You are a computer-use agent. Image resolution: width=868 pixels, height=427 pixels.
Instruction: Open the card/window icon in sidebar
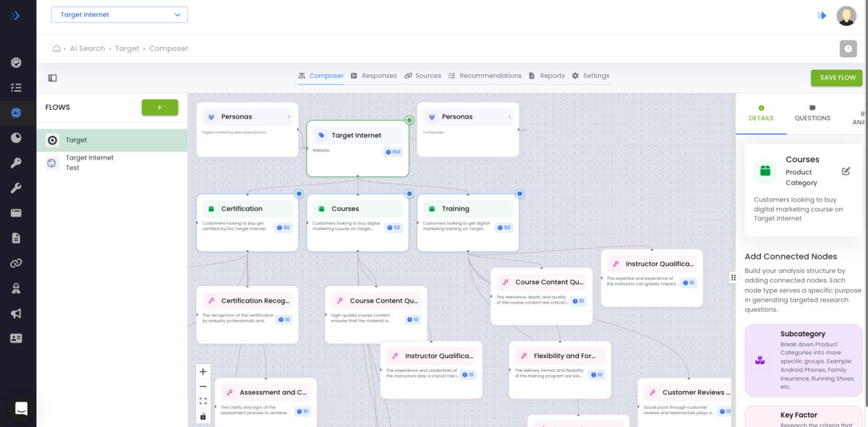coord(16,212)
